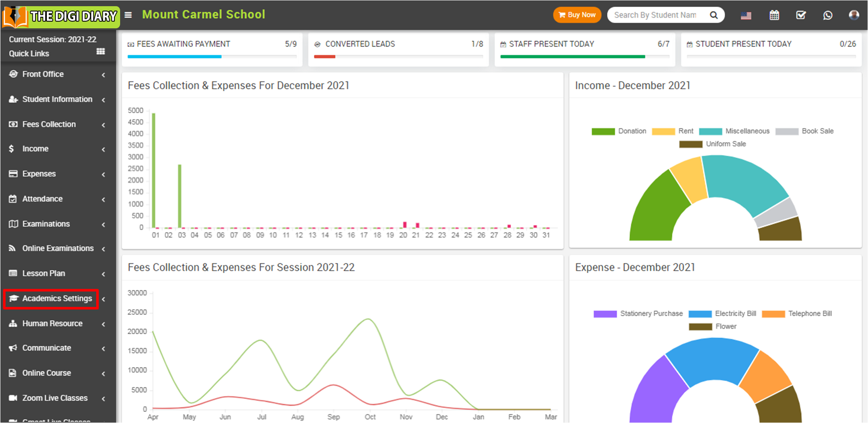
Task: Open the Fees Awaiting Payment card link
Action: click(x=183, y=44)
